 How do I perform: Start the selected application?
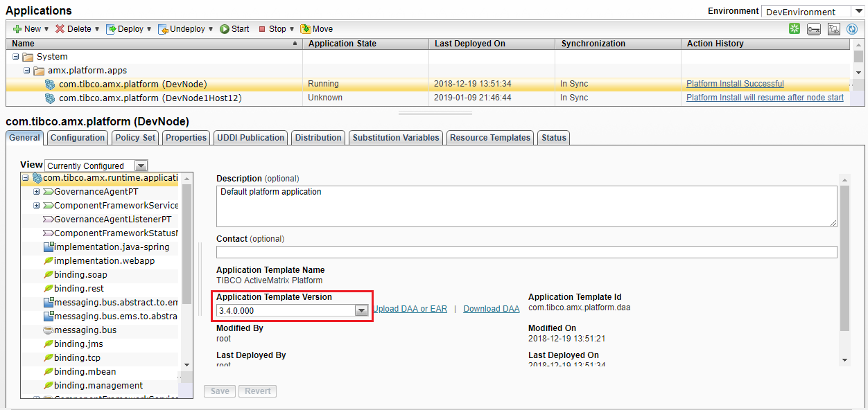coord(234,29)
